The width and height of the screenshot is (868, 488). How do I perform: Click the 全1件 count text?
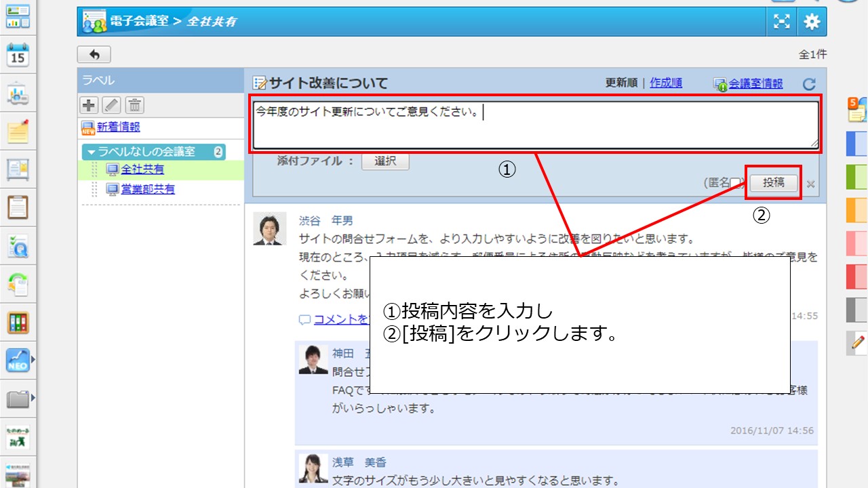813,55
